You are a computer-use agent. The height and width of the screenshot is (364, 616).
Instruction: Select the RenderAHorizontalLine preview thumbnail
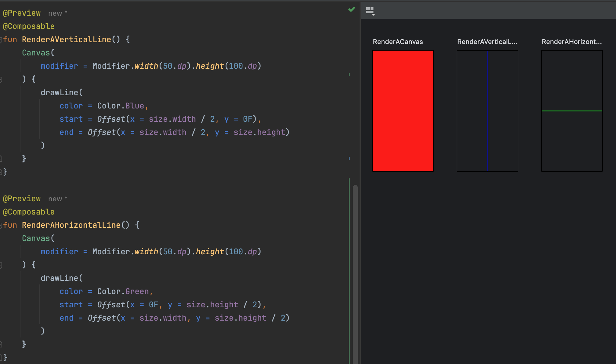[x=572, y=111]
